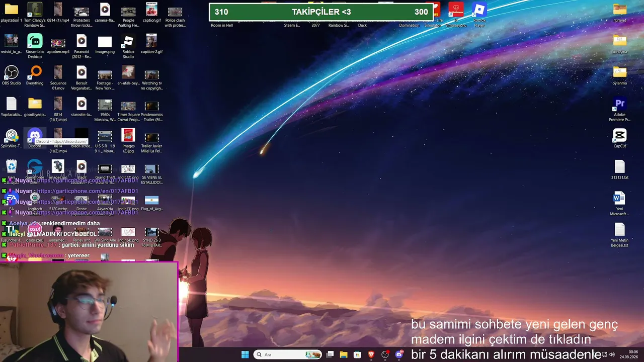Image resolution: width=644 pixels, height=362 pixels.
Task: Click the TAKİPÇİLER follower goal bar
Action: click(x=321, y=12)
